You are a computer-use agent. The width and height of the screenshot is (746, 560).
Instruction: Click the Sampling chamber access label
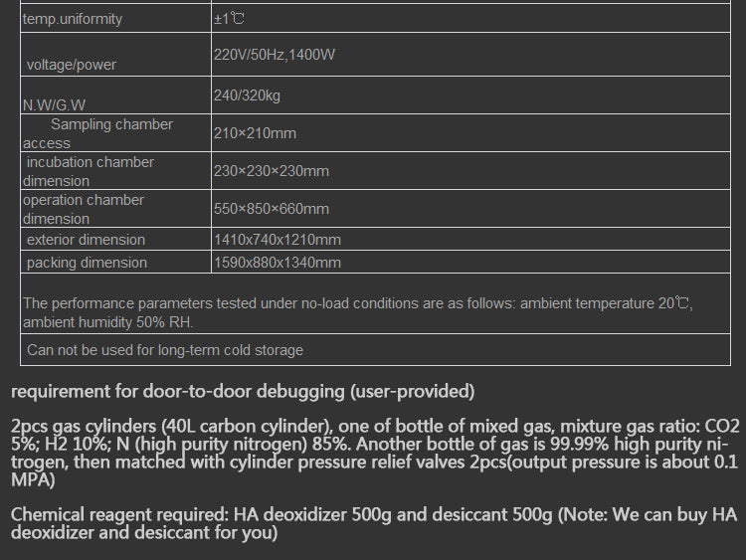click(x=97, y=133)
